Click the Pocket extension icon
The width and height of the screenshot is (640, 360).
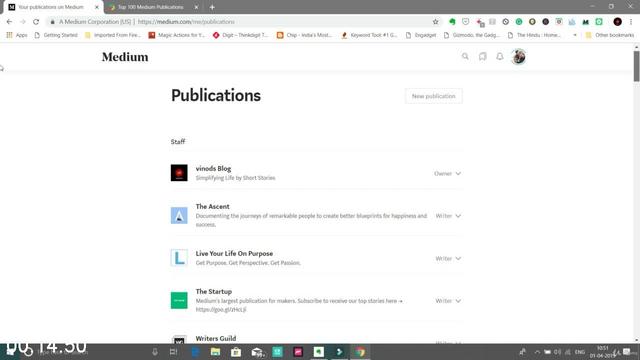(466, 22)
